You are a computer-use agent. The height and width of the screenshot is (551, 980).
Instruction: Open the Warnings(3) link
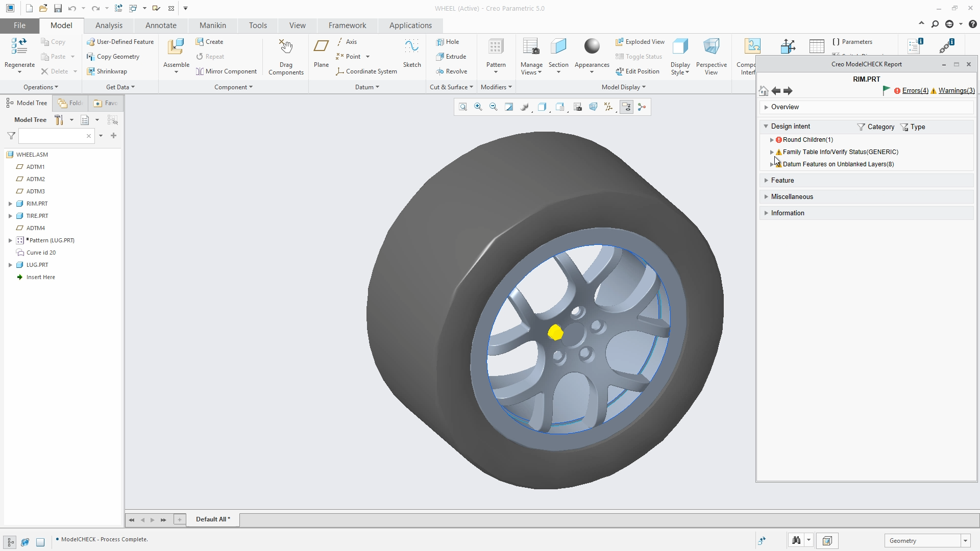tap(956, 91)
